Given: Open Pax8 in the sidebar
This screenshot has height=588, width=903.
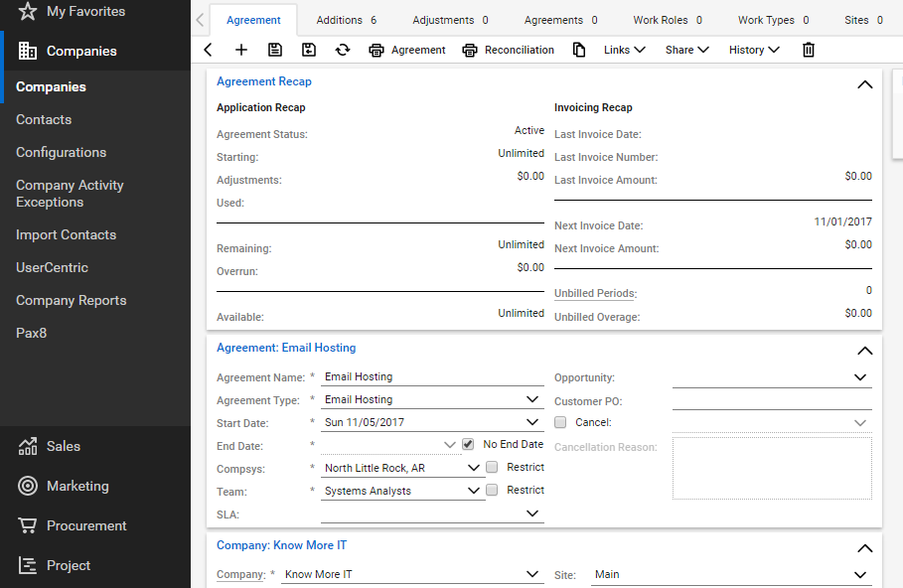Looking at the screenshot, I should point(31,334).
